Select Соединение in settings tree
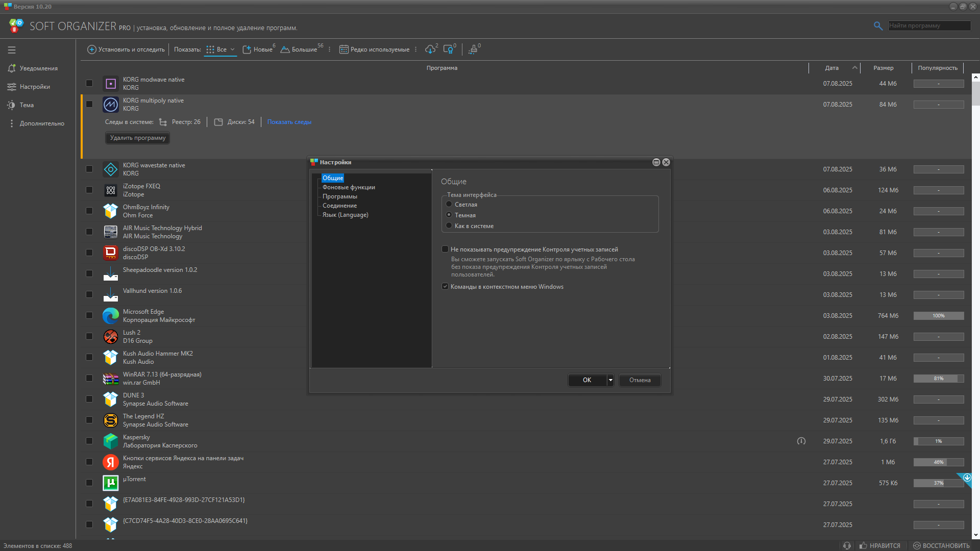 click(339, 206)
